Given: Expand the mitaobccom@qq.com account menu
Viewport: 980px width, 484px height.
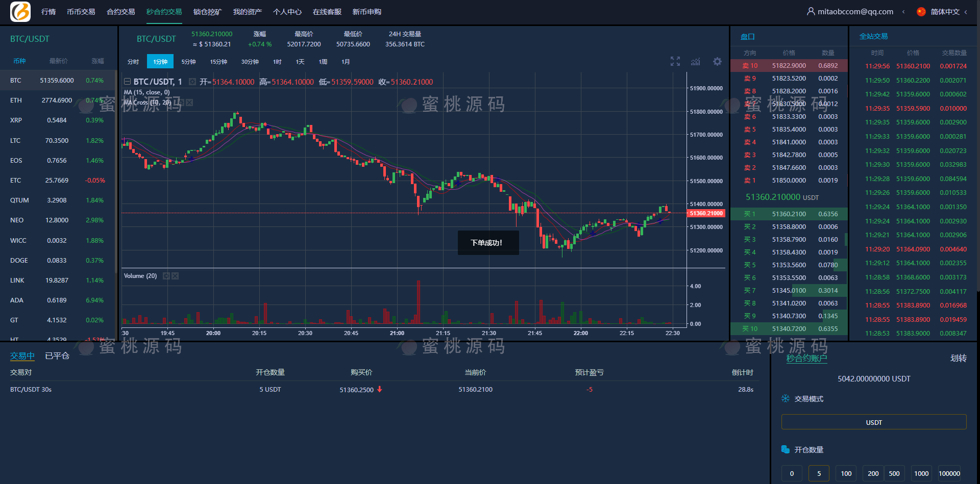Looking at the screenshot, I should click(x=903, y=12).
